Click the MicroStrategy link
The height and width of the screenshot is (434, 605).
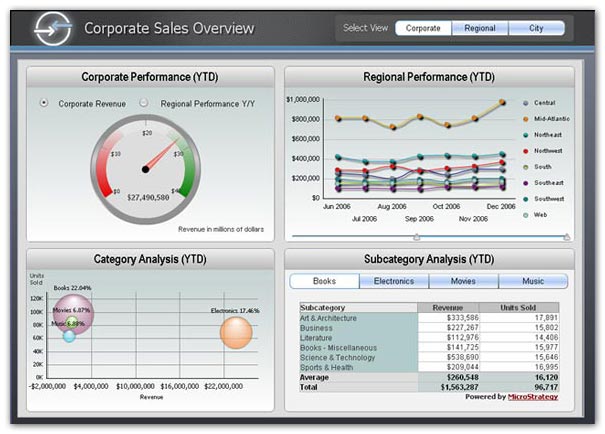[533, 397]
